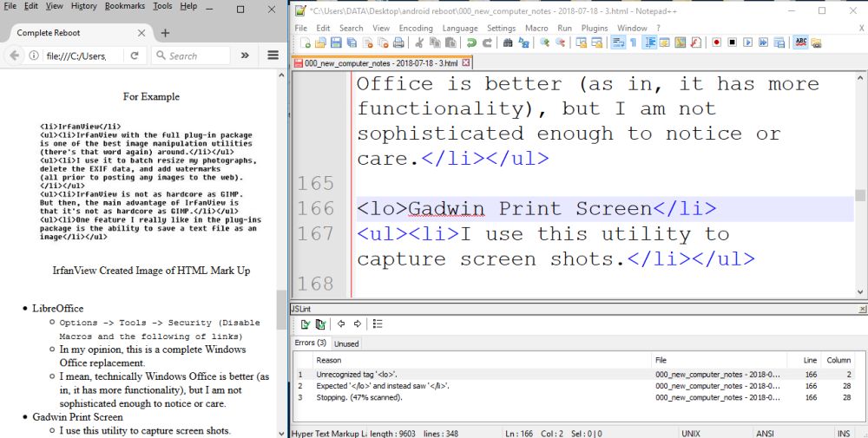Open Bookmarks menu in Firefox
The image size is (868, 438).
(125, 6)
